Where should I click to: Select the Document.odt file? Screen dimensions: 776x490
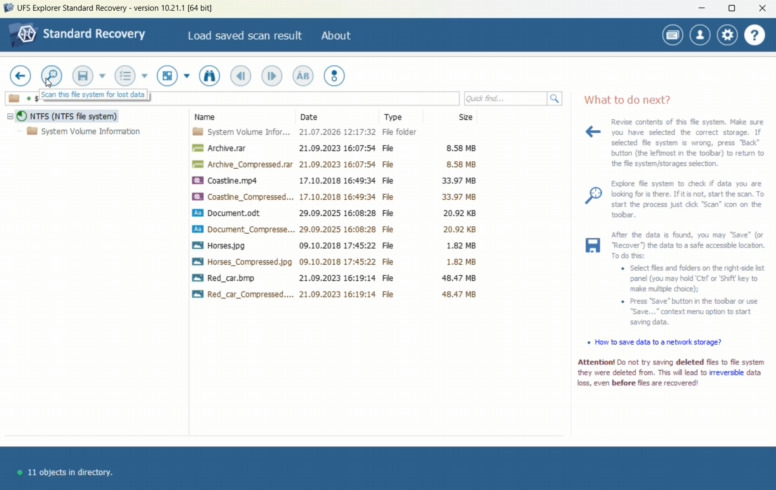click(x=334, y=213)
